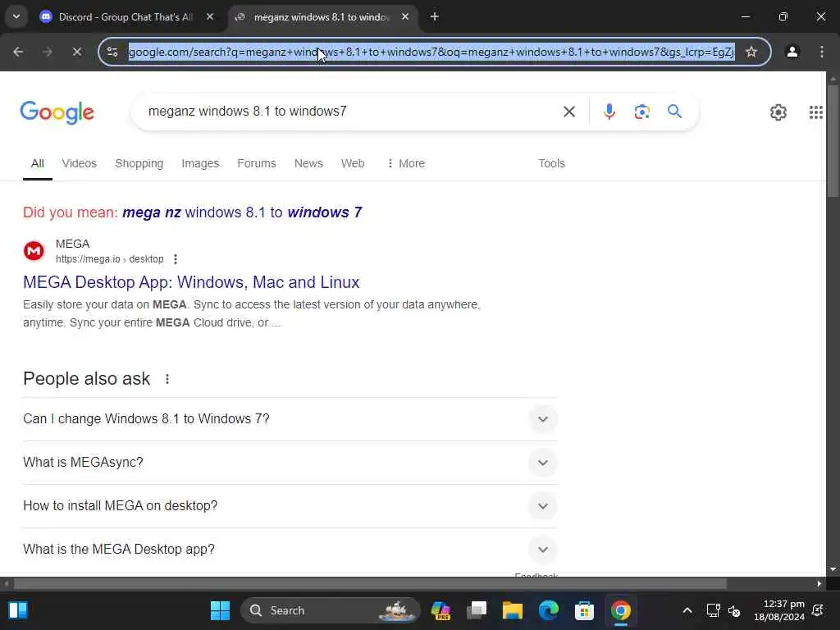Viewport: 840px width, 630px height.
Task: Click the Google search query box
Action: [348, 112]
